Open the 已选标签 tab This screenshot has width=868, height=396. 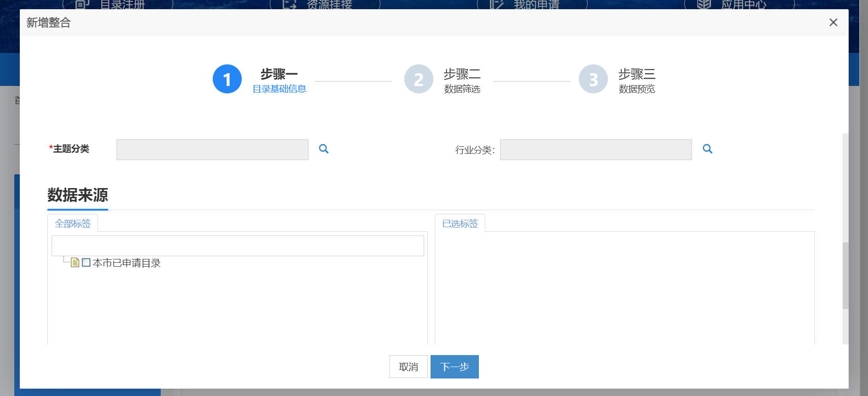460,224
